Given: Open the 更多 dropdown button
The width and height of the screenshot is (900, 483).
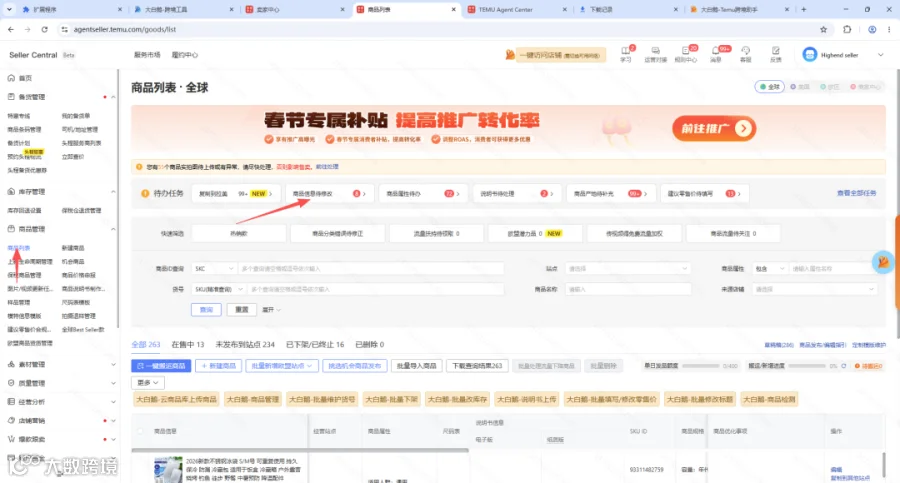Looking at the screenshot, I should tap(148, 382).
